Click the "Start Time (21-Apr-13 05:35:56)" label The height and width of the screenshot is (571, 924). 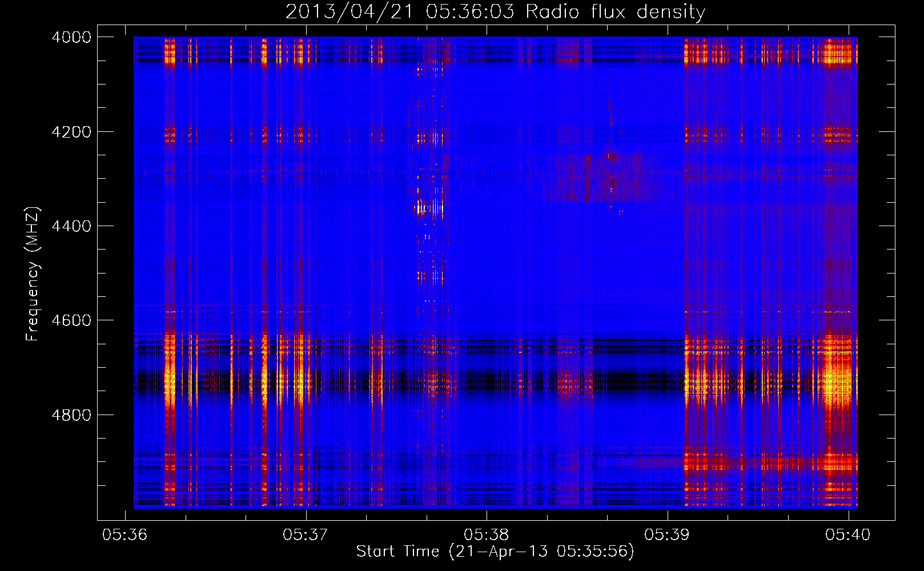(495, 551)
